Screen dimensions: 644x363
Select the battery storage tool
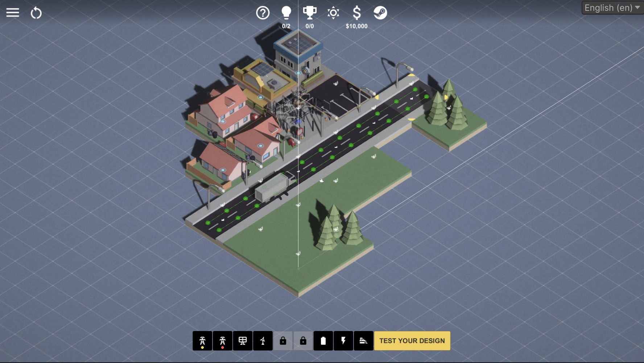click(x=323, y=341)
